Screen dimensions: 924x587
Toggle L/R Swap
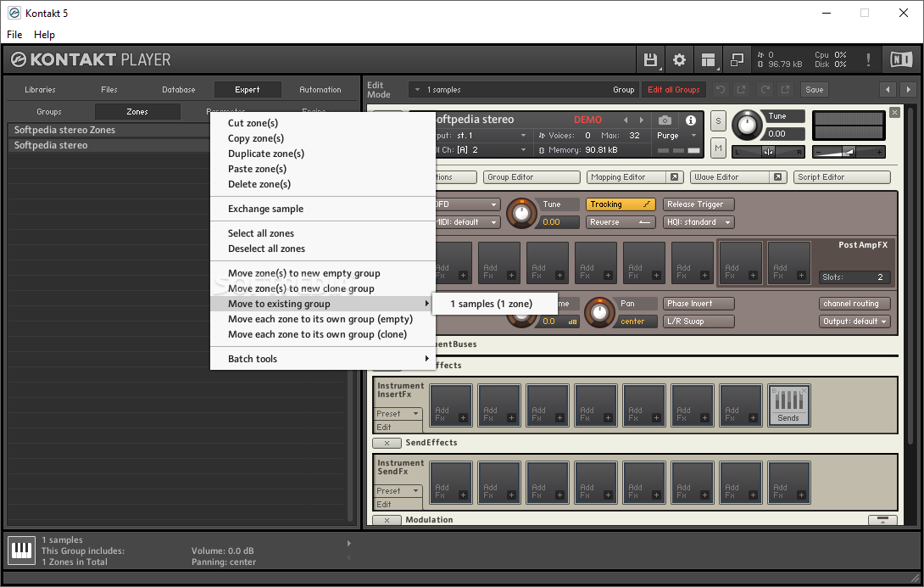(699, 321)
